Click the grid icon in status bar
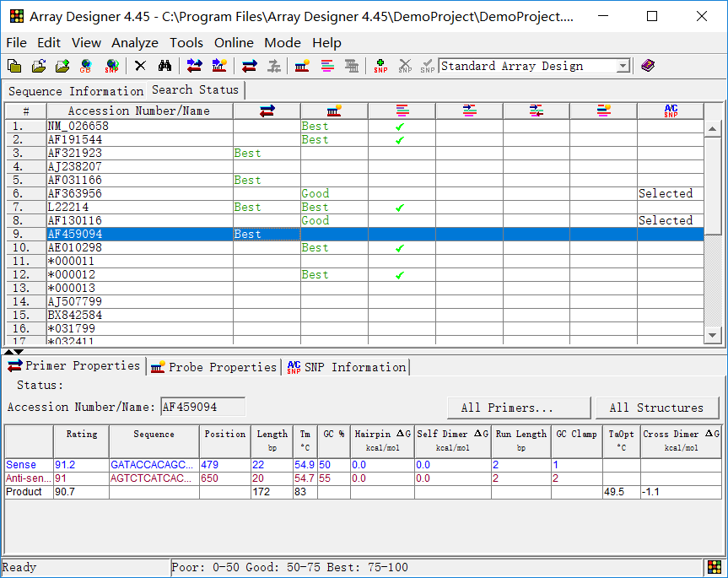Image resolution: width=728 pixels, height=578 pixels. click(714, 567)
